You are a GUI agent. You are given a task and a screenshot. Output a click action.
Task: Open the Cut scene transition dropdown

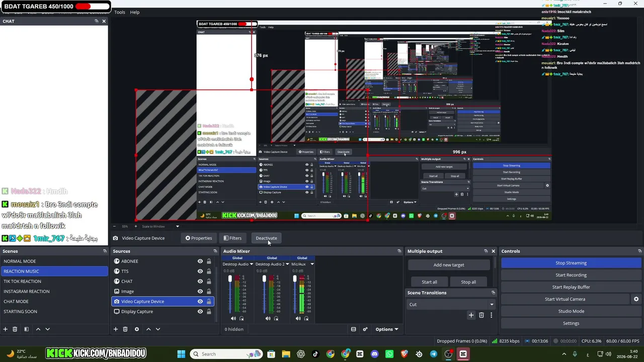pos(451,304)
